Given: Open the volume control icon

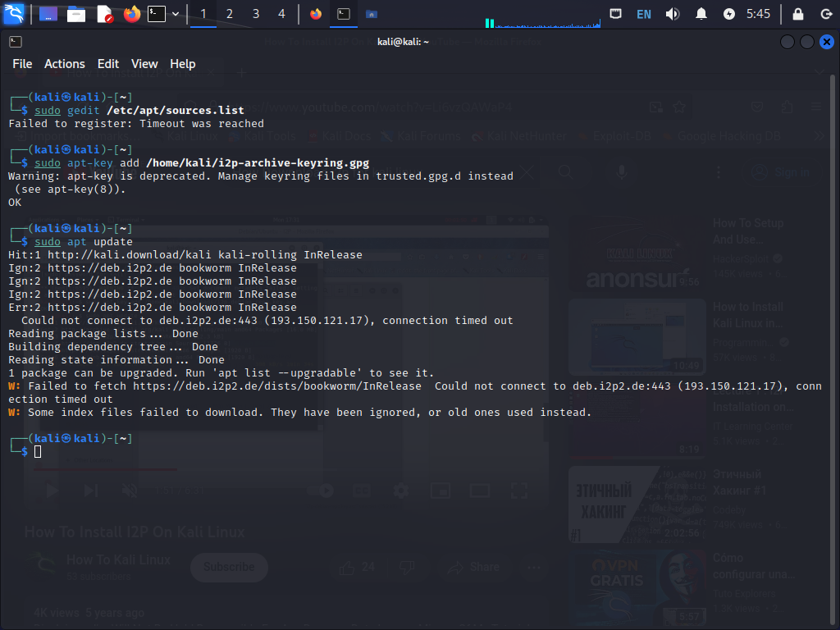Looking at the screenshot, I should pos(673,13).
